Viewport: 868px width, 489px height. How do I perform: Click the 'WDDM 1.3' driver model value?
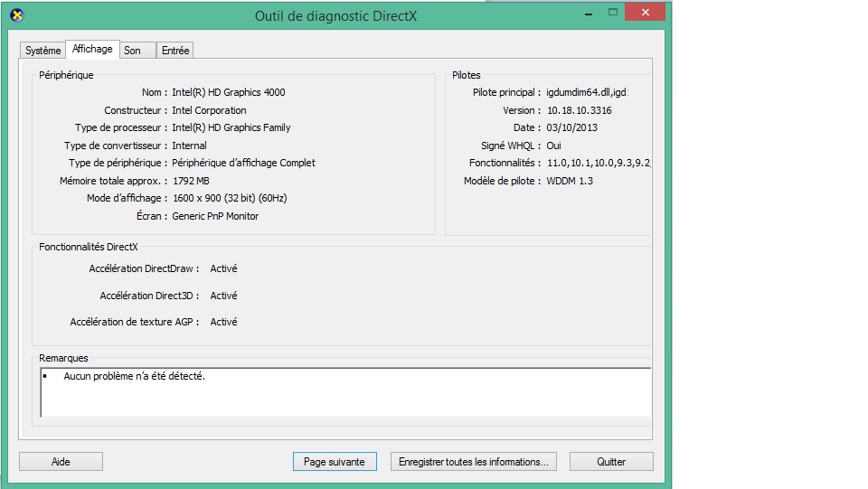pos(570,181)
